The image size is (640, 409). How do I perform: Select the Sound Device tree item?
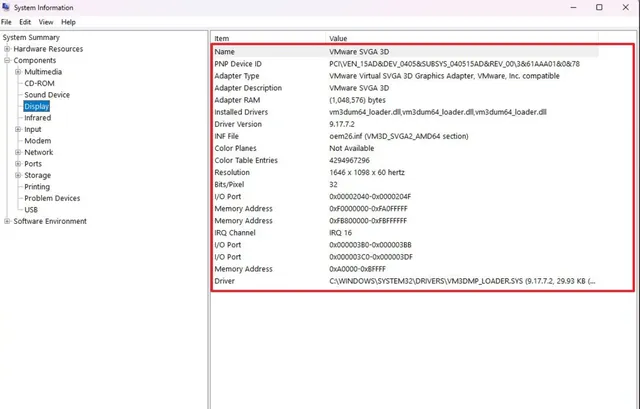(x=47, y=95)
